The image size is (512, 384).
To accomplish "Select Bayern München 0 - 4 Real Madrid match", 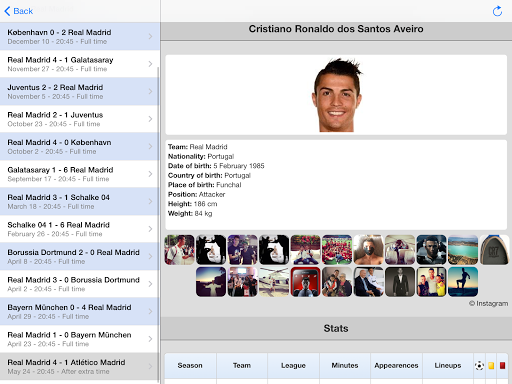I will coord(79,311).
